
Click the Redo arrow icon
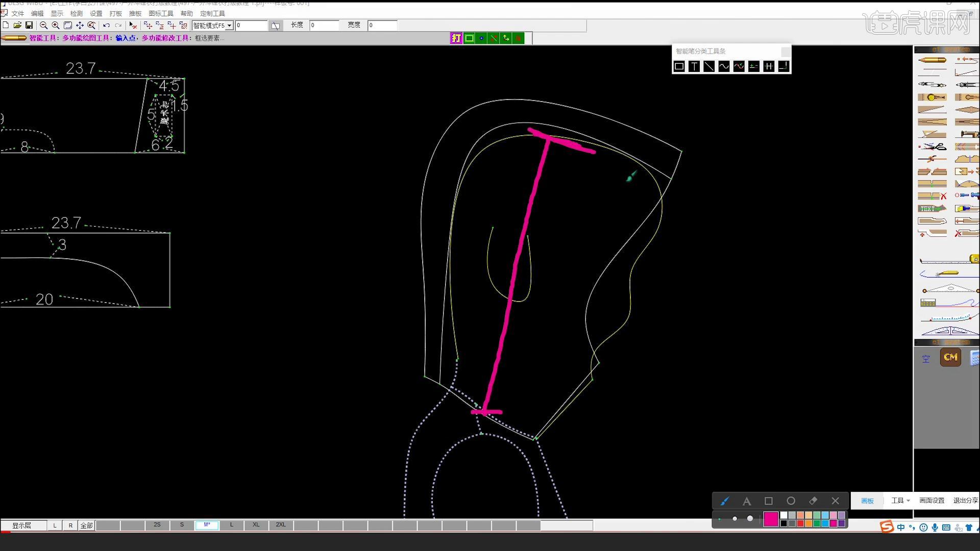point(118,25)
